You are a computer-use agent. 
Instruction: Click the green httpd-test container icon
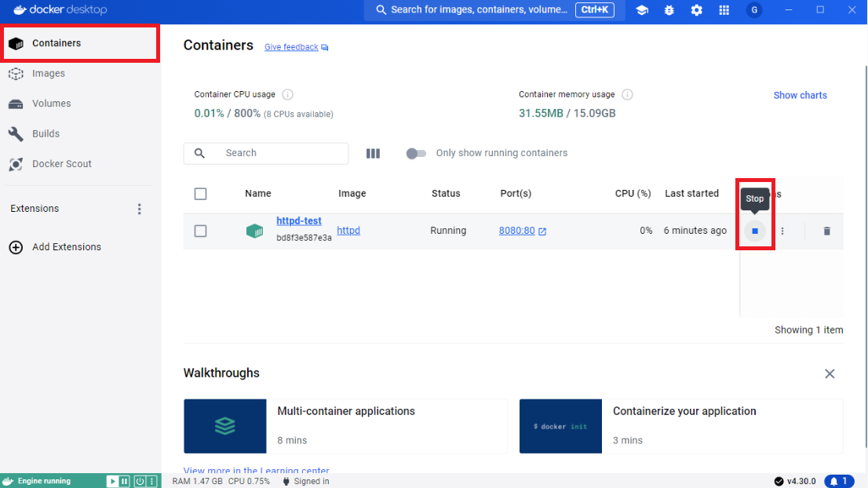(x=254, y=231)
